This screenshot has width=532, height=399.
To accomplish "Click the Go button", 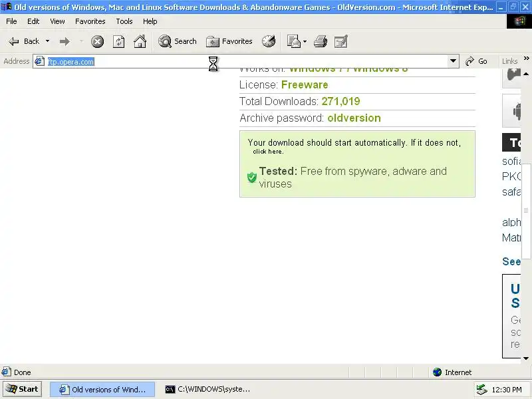I will [477, 61].
